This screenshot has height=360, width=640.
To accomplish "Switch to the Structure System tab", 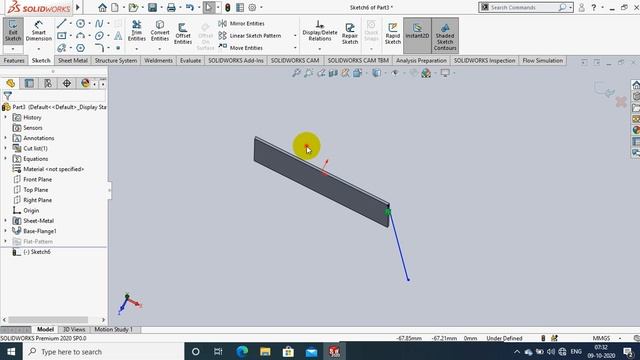I will click(116, 60).
